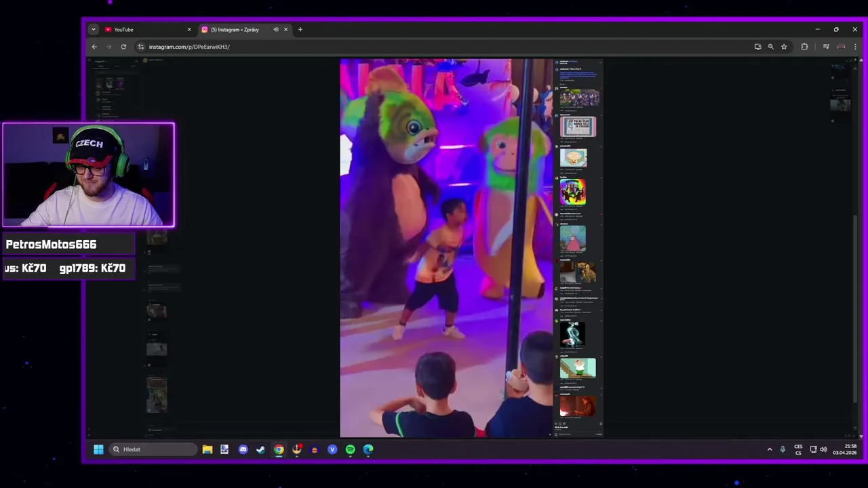The height and width of the screenshot is (488, 868).
Task: Open Microsoft Edge from the taskbar
Action: (368, 449)
